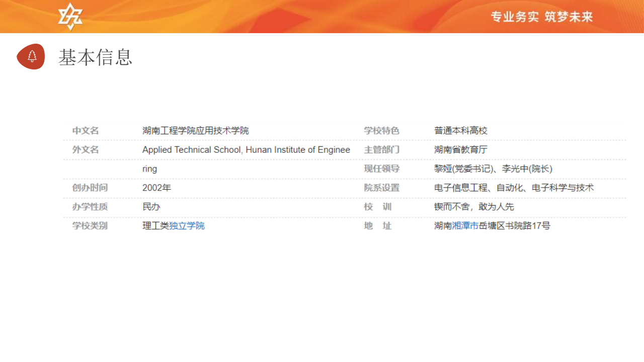Click the 专业务实 筑梦未来 slogan text
Image resolution: width=644 pixels, height=362 pixels.
coord(542,17)
